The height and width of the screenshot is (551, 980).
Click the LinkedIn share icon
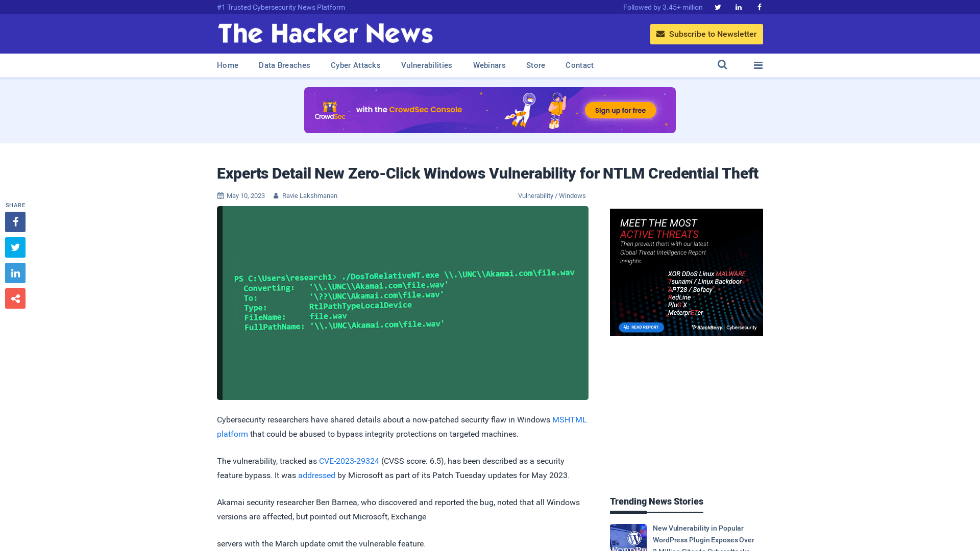coord(15,272)
